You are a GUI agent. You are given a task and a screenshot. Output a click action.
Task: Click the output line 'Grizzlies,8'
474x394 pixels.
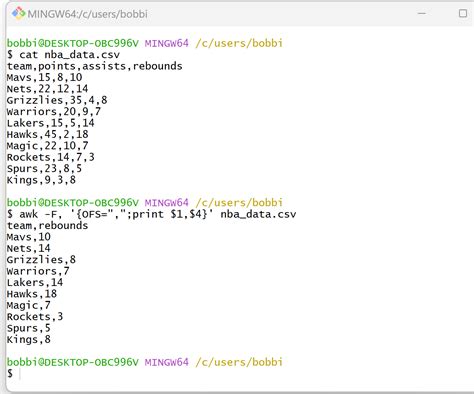point(41,260)
